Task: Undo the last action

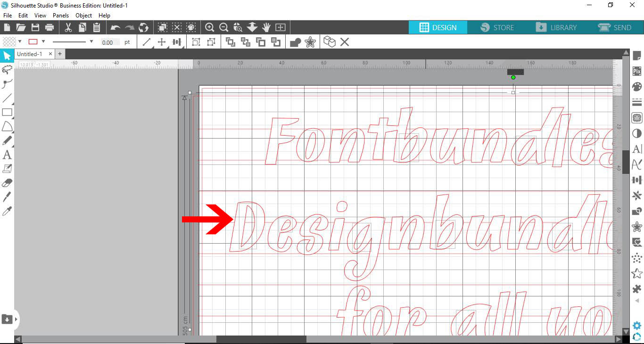Action: (x=116, y=28)
